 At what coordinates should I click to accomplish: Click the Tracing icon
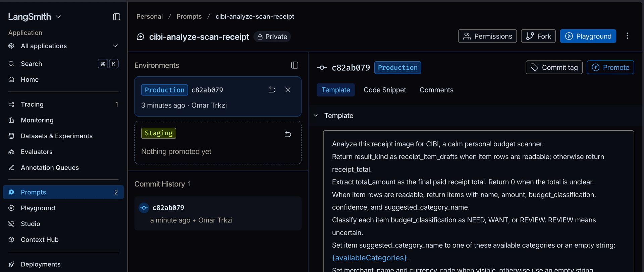11,104
